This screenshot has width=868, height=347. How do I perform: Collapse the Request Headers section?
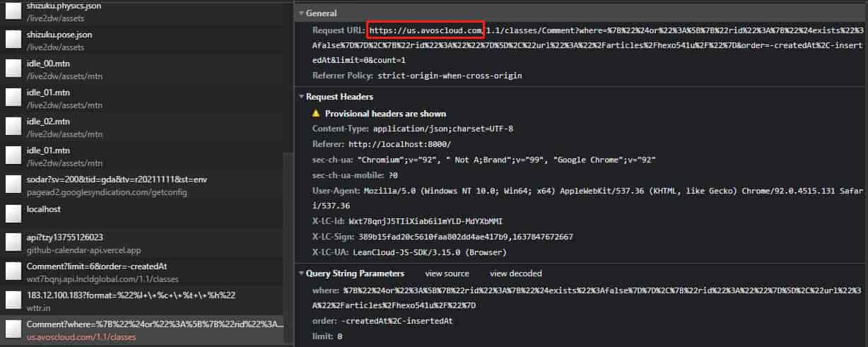(301, 97)
